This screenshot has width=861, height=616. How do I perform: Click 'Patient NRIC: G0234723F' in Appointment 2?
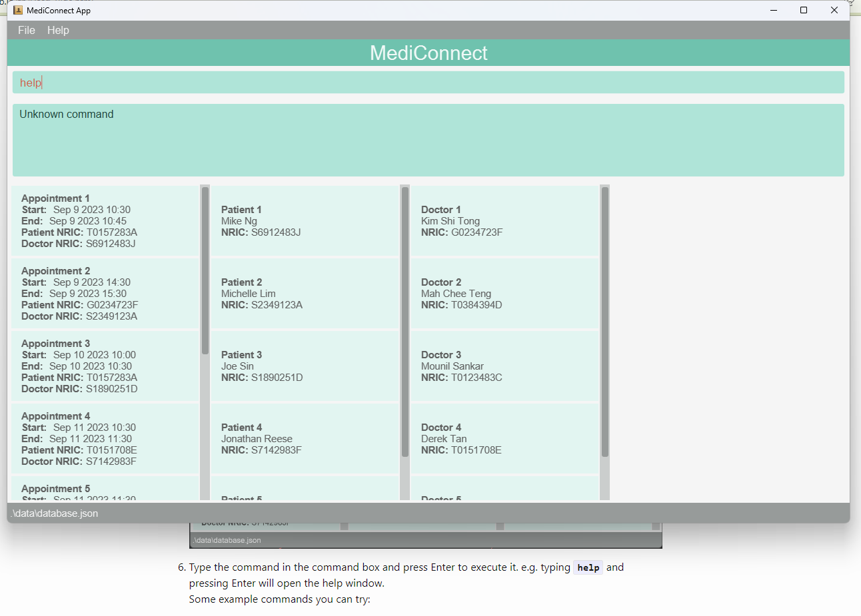point(80,305)
